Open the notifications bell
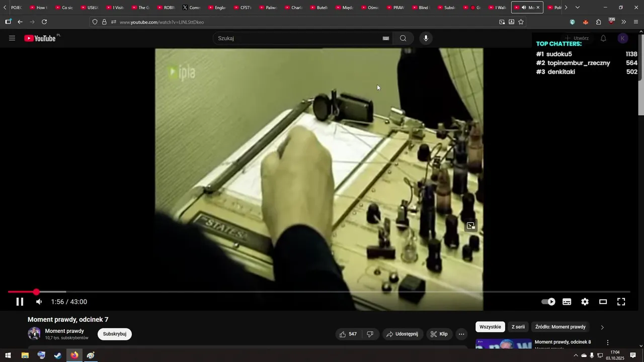The height and width of the screenshot is (362, 644). pos(603,38)
